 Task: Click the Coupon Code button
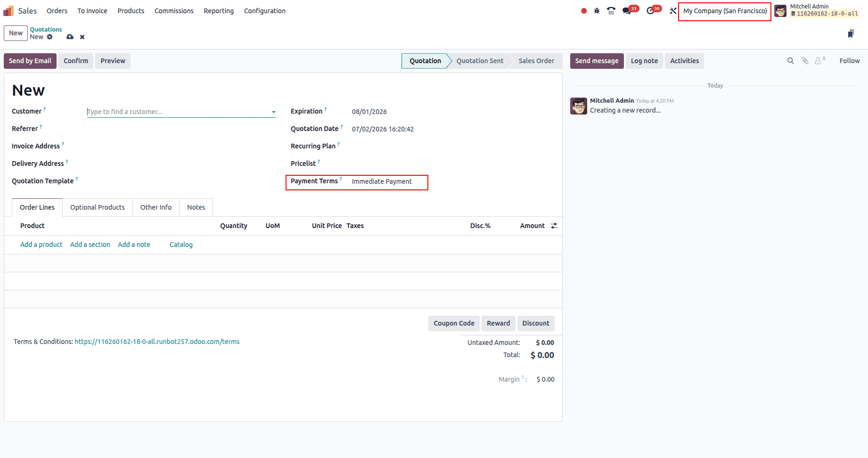[x=454, y=323]
